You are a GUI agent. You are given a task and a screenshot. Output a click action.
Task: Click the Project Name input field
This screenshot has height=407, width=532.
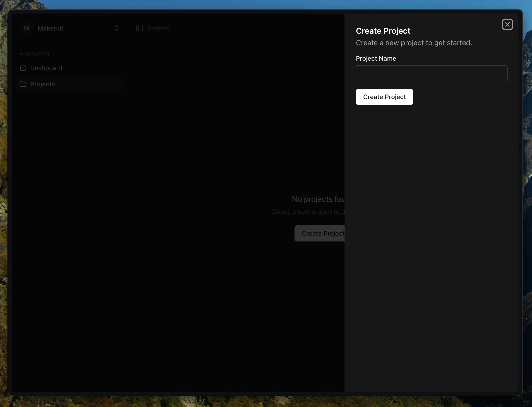point(431,73)
